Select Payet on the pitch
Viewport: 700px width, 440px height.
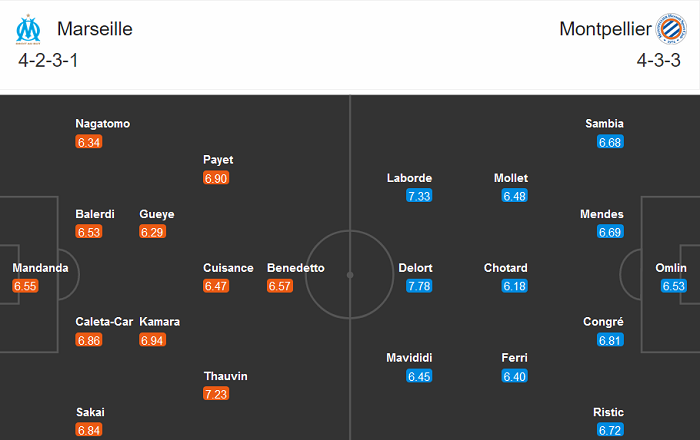click(218, 160)
